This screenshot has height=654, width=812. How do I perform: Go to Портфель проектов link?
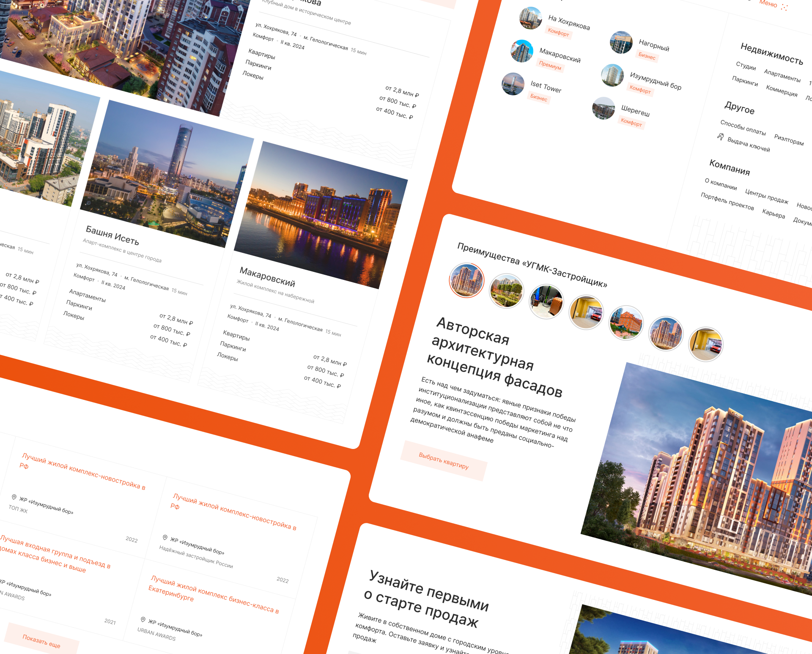(727, 201)
